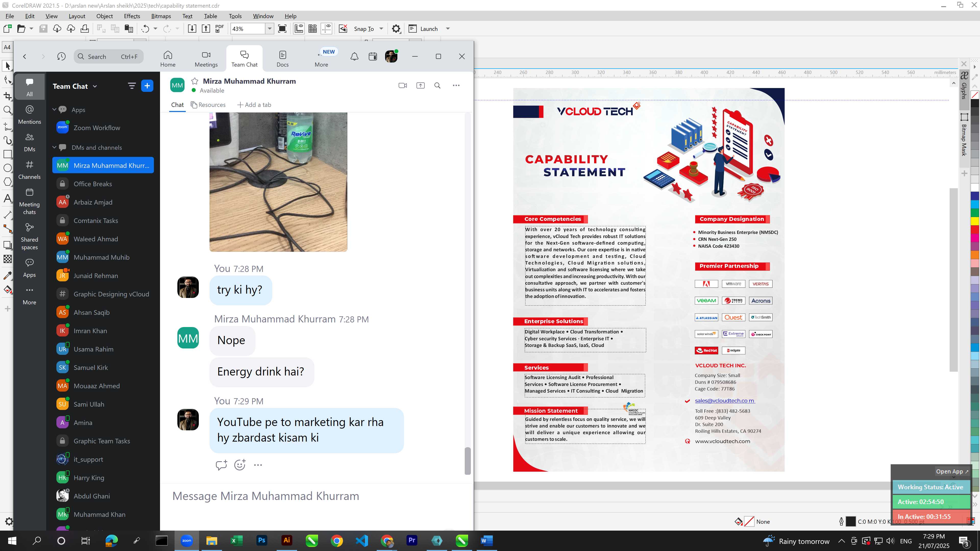Viewport: 980px width, 551px height.
Task: Click the Publish to PDF icon
Action: [219, 29]
